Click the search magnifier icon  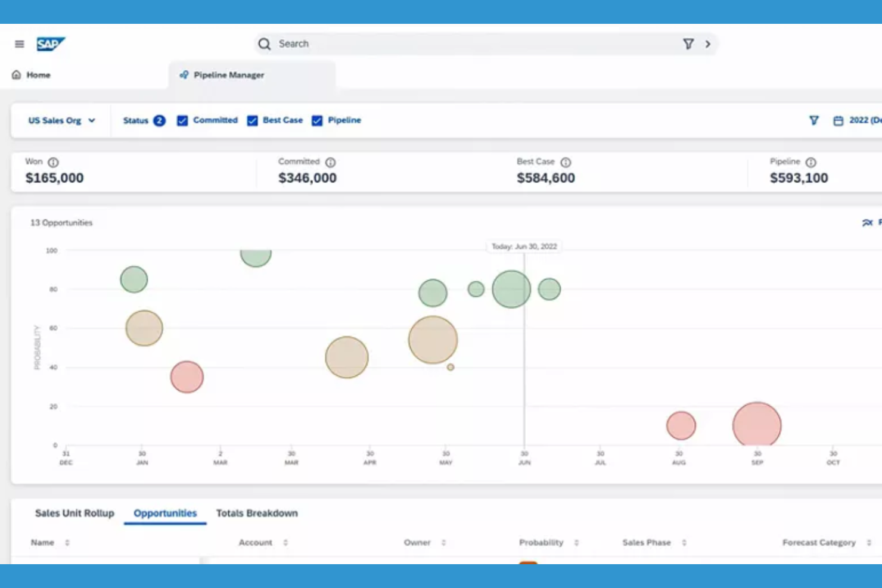264,43
